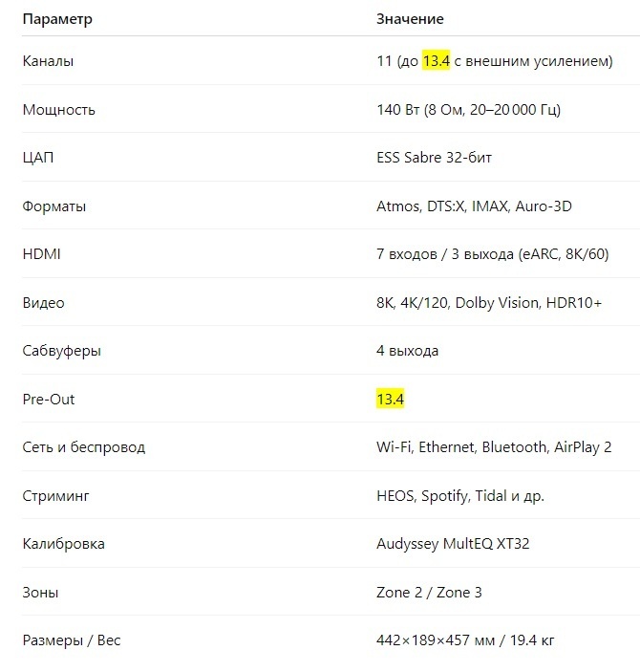The width and height of the screenshot is (640, 672).
Task: Click the "Форматы" row label
Action: [54, 206]
